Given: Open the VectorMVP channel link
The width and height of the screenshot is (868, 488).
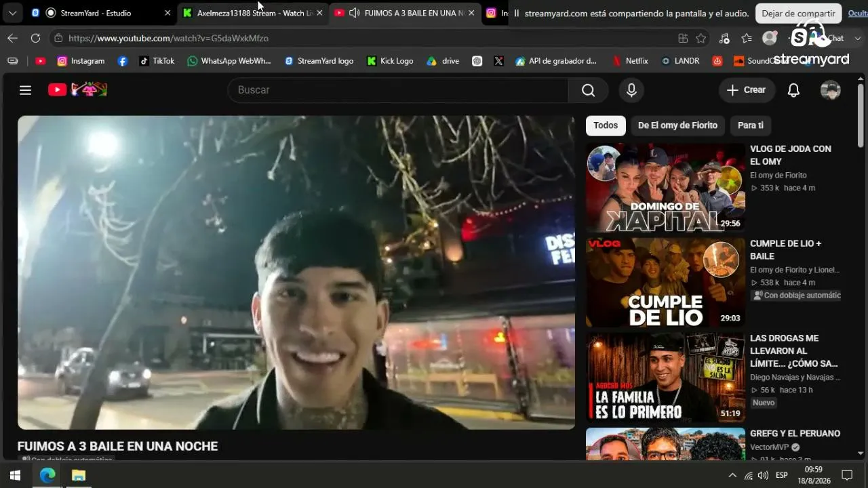Looking at the screenshot, I should click(x=769, y=447).
